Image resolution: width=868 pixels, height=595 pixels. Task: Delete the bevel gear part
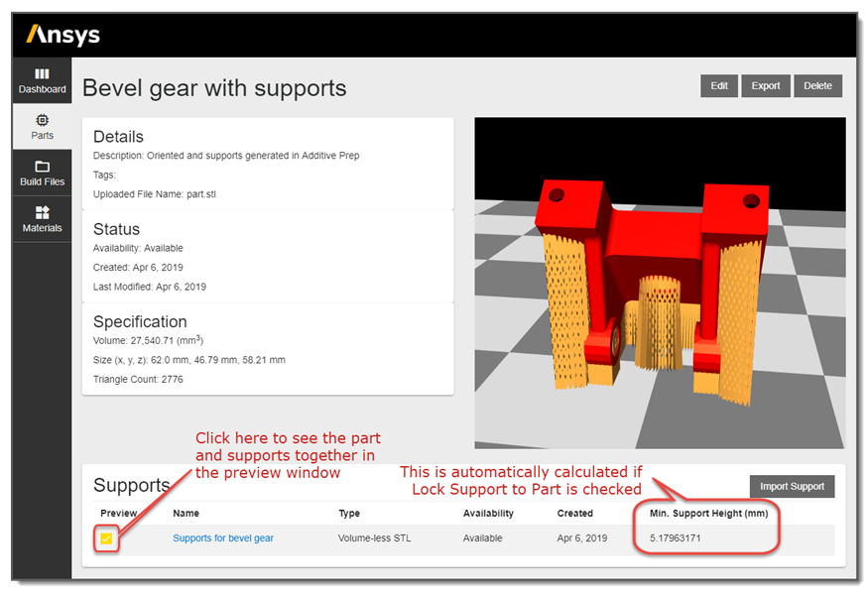pyautogui.click(x=817, y=85)
